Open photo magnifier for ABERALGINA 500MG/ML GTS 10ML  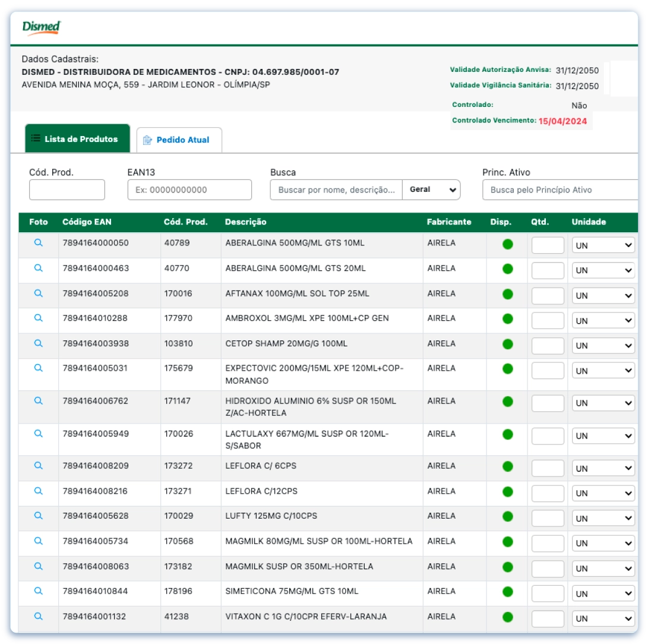coord(39,243)
